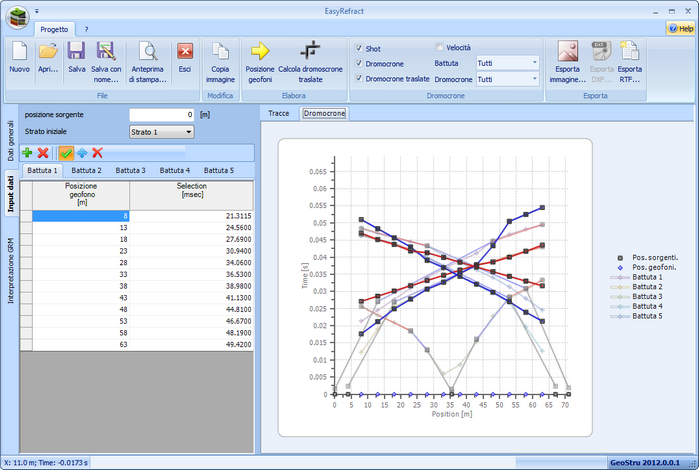Expand the Strato iniziale dropdown

(162, 132)
